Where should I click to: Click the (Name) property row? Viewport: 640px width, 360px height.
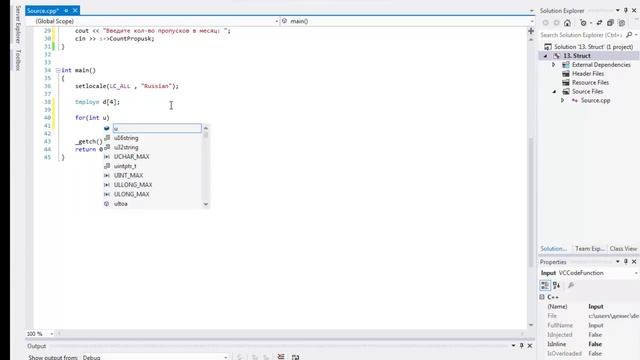589,307
